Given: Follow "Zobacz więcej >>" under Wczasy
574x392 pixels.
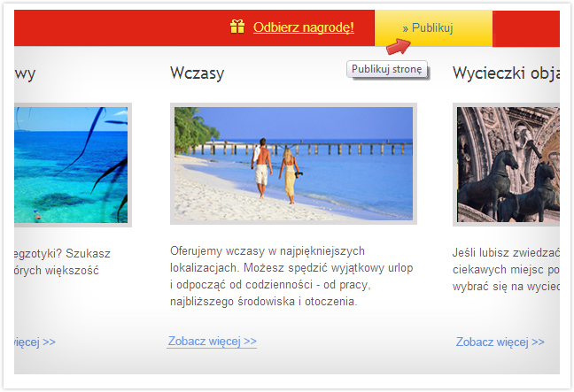Looking at the screenshot, I should click(x=212, y=341).
